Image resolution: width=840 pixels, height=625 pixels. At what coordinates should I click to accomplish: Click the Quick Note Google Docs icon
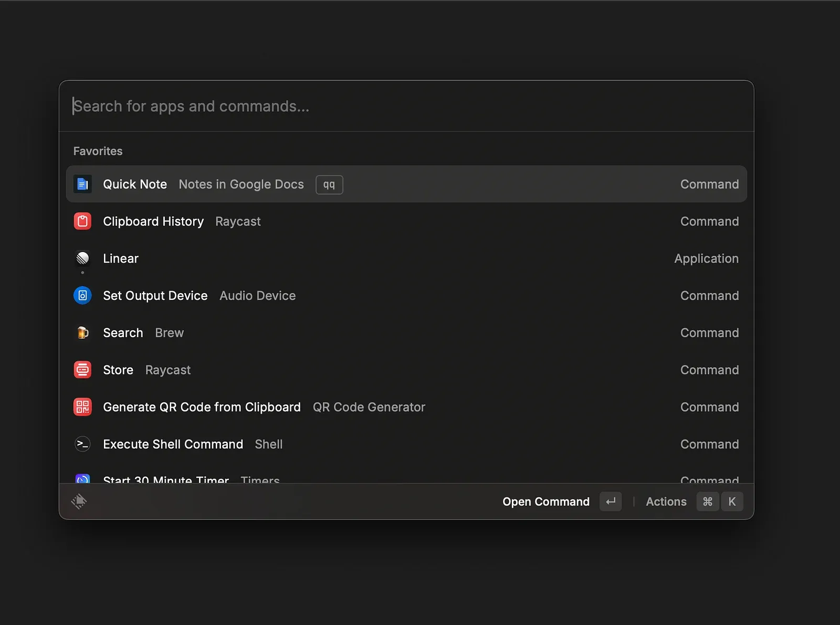pyautogui.click(x=82, y=184)
